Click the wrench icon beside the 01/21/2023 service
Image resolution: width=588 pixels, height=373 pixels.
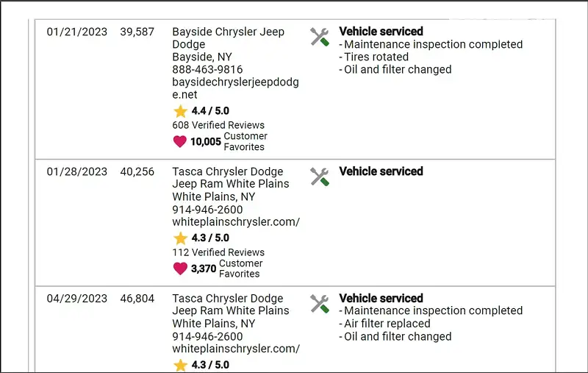click(319, 37)
